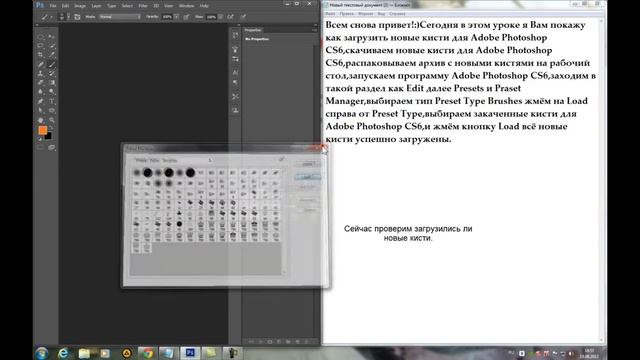This screenshot has width=640, height=360.
Task: Open Preset Type Brushes dropdown
Action: 188,160
